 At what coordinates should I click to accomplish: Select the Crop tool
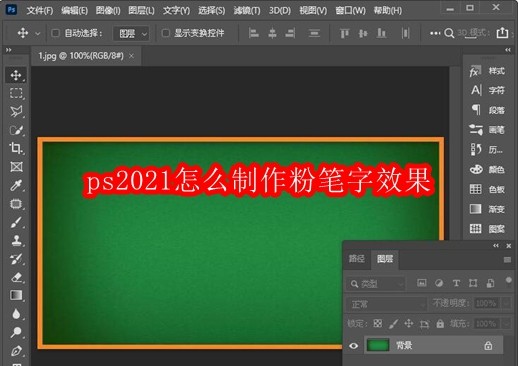click(16, 148)
